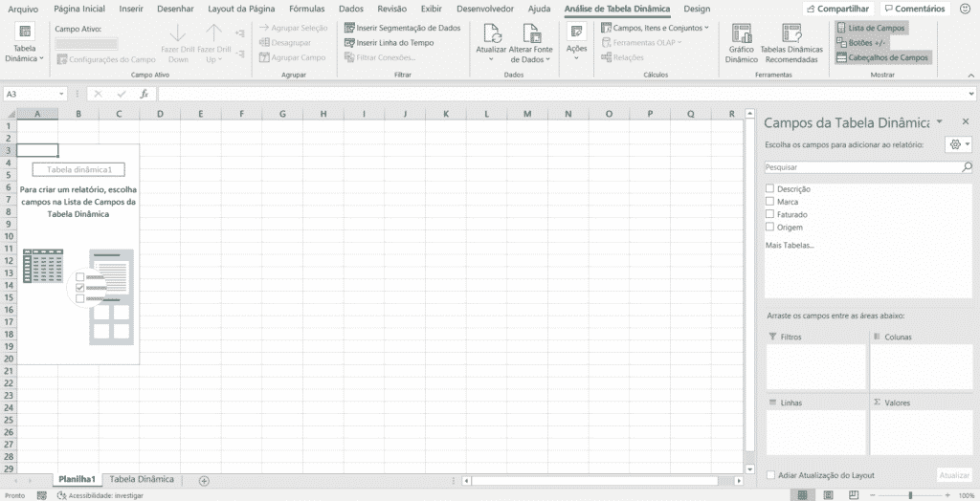Viewport: 980px width, 501px height.
Task: Click the insert function fx icon
Action: click(x=145, y=94)
